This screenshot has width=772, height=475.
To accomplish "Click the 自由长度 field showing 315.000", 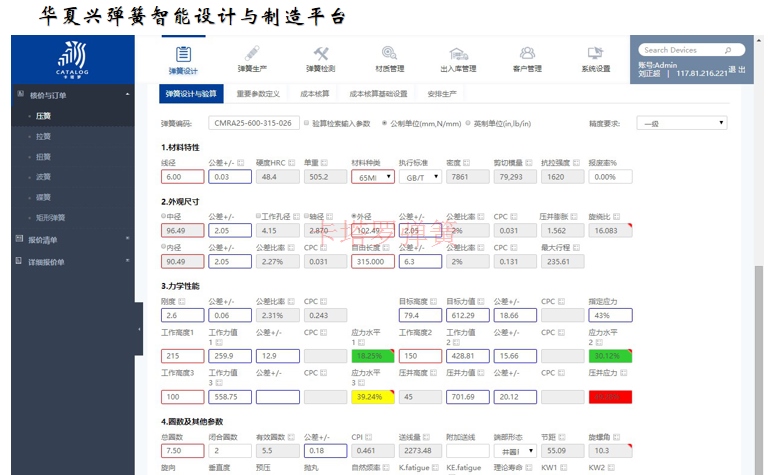I will tap(373, 261).
